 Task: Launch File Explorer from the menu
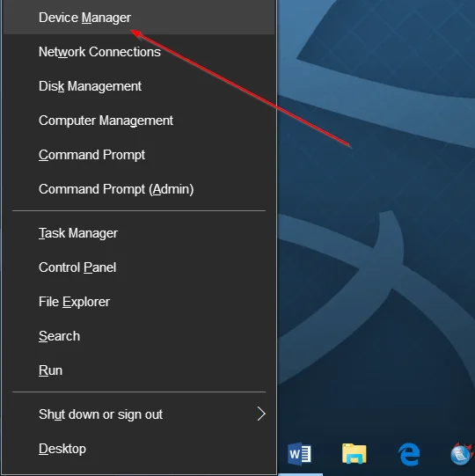click(x=139, y=302)
